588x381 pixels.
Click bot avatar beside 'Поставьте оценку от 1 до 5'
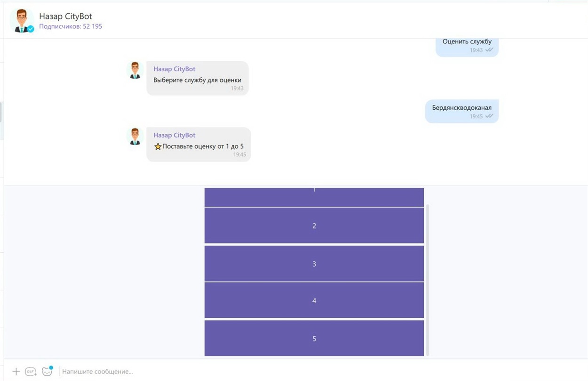pos(135,137)
